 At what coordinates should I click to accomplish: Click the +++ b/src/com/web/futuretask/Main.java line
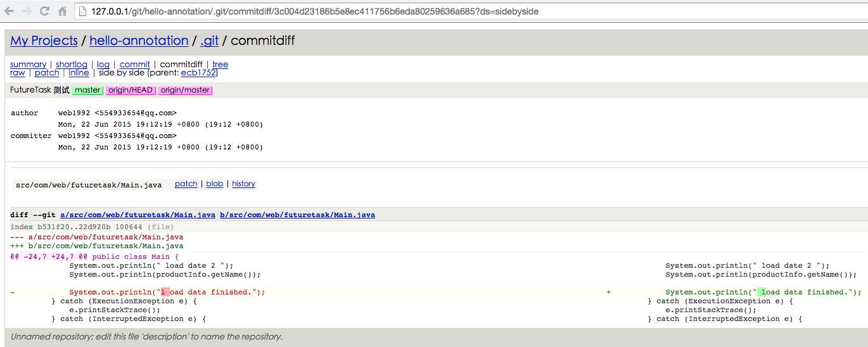[97, 246]
